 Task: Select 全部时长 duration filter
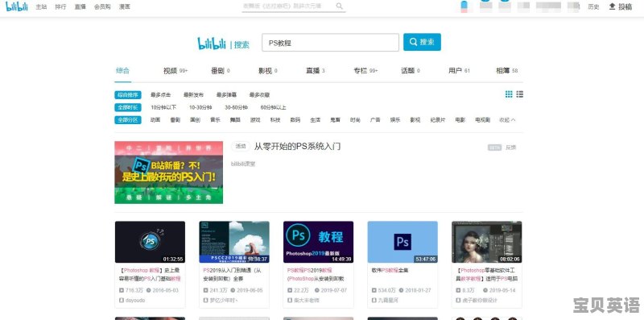(x=128, y=107)
